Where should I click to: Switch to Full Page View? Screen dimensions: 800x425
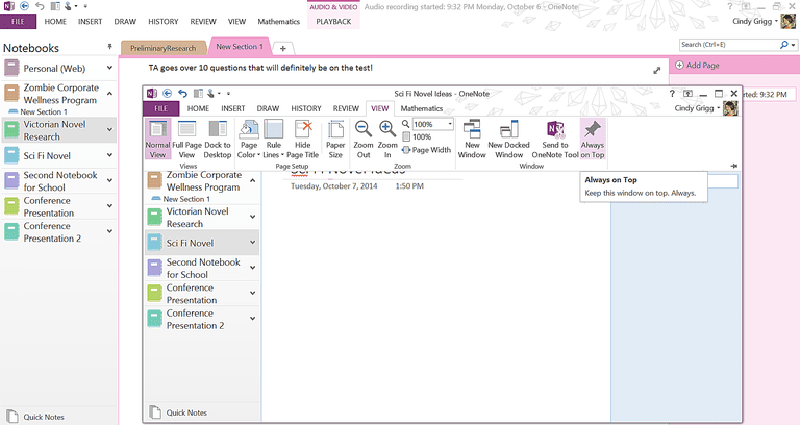(x=187, y=139)
